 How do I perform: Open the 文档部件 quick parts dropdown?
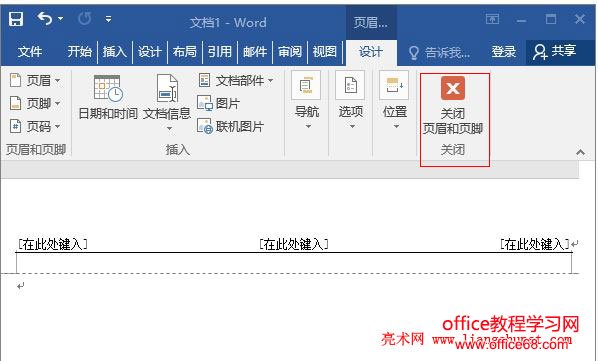tap(235, 80)
